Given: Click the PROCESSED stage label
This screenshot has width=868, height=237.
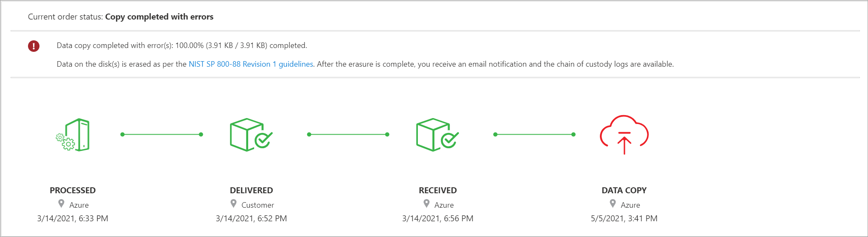Looking at the screenshot, I should (x=73, y=190).
